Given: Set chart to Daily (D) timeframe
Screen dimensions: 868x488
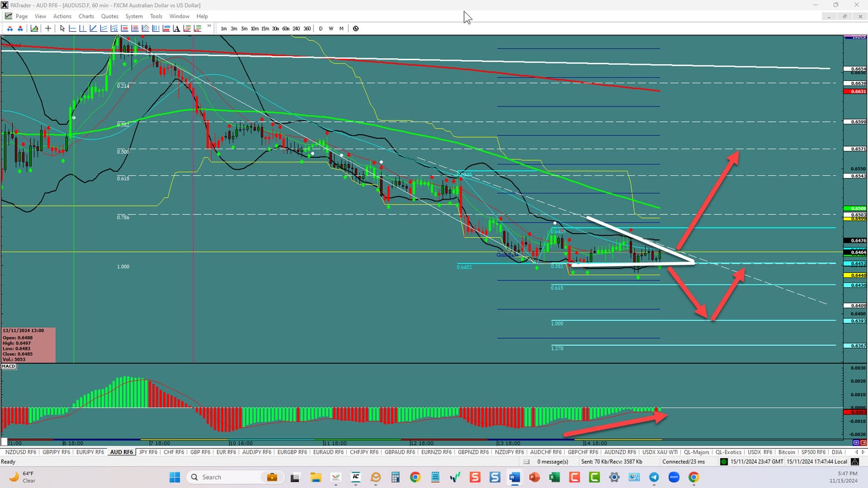Looking at the screenshot, I should [x=321, y=28].
